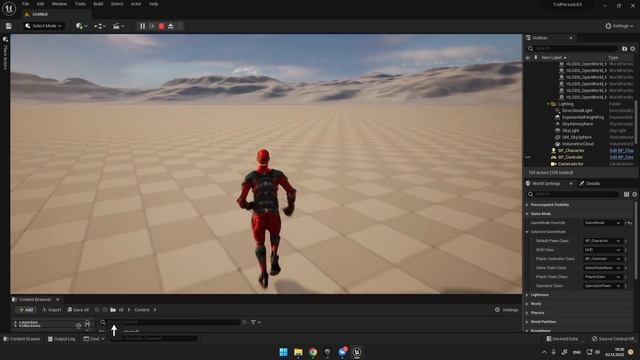Image resolution: width=640 pixels, height=360 pixels.
Task: Open the Content Drawer
Action: coord(22,339)
